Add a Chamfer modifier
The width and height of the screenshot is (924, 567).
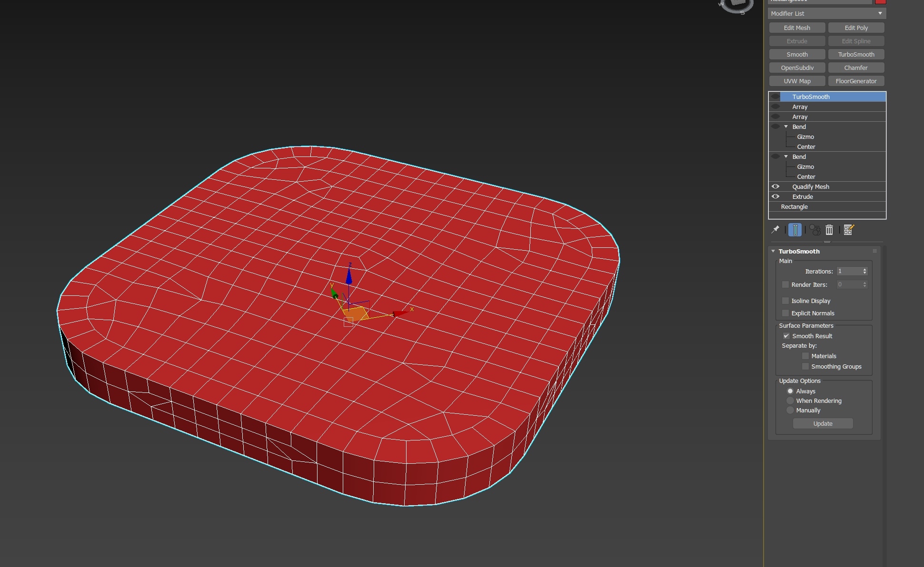pyautogui.click(x=856, y=68)
